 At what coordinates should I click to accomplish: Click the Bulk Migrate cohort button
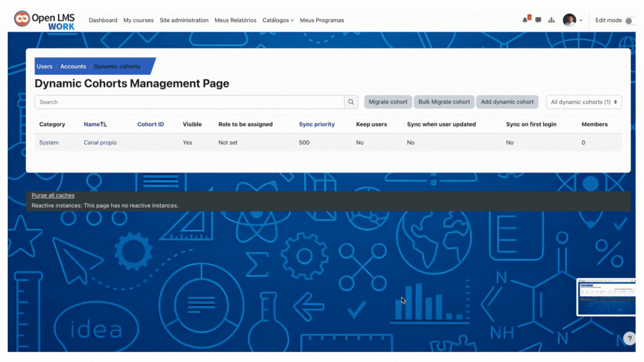click(x=444, y=102)
